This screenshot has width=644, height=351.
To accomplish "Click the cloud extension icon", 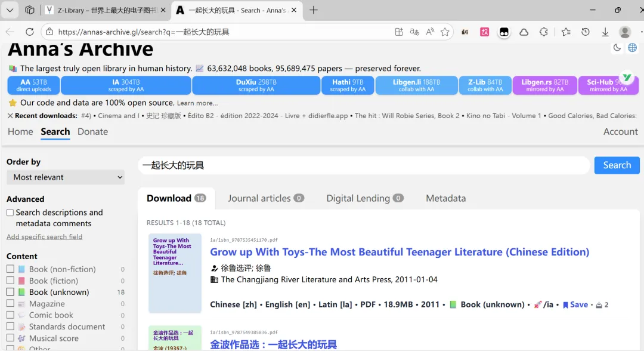I will [x=524, y=32].
